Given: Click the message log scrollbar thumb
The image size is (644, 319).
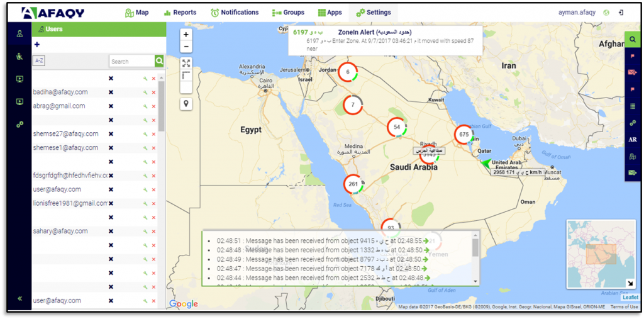Looking at the screenshot, I should 475,247.
